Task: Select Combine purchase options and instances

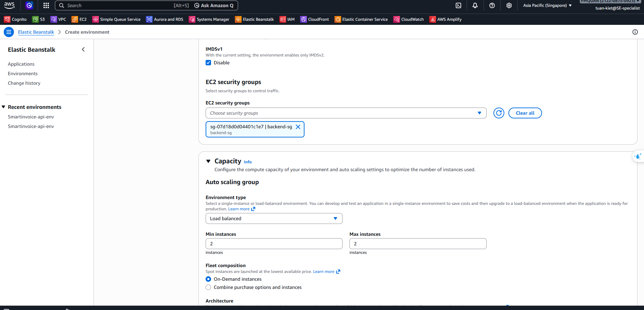Action: pyautogui.click(x=208, y=287)
